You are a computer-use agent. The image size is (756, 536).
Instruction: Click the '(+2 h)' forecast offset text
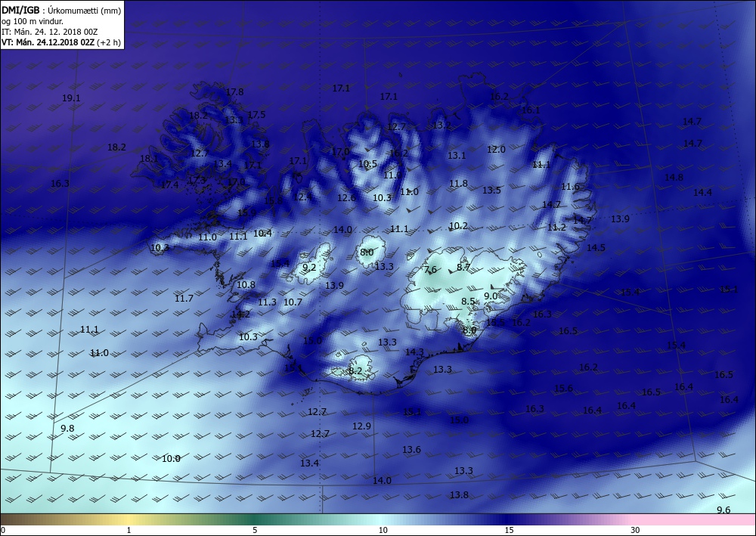107,42
